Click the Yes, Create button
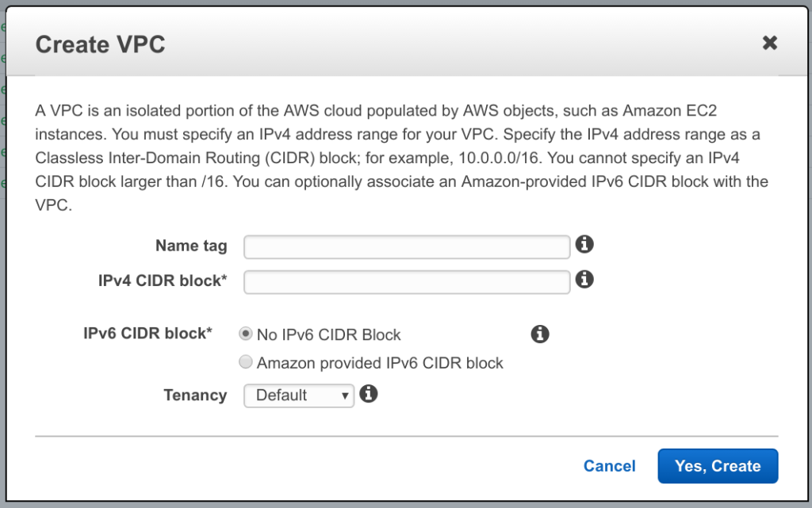Image resolution: width=812 pixels, height=508 pixels. click(717, 466)
